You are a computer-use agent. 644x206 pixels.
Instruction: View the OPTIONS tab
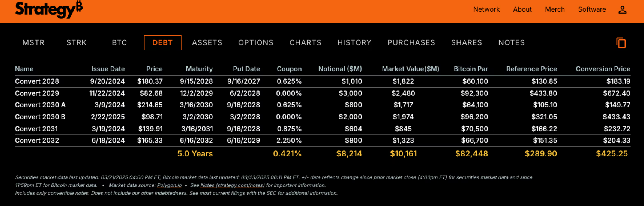click(x=256, y=43)
